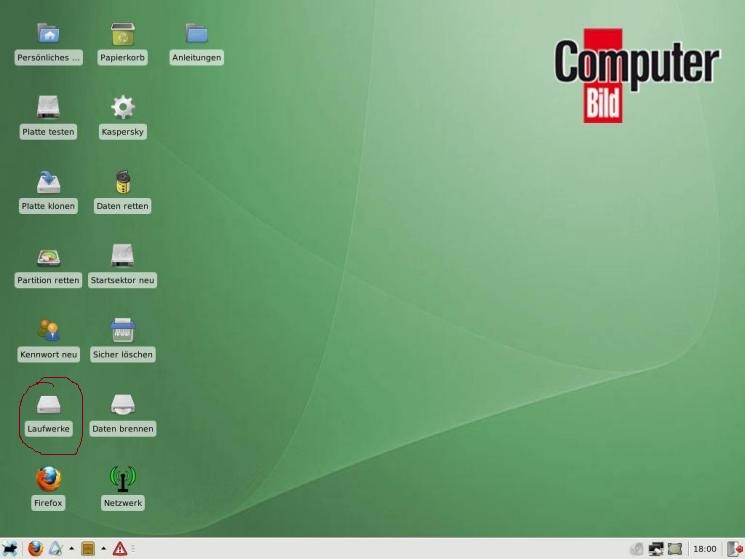
Task: Click the Kennwort neu label
Action: click(48, 354)
